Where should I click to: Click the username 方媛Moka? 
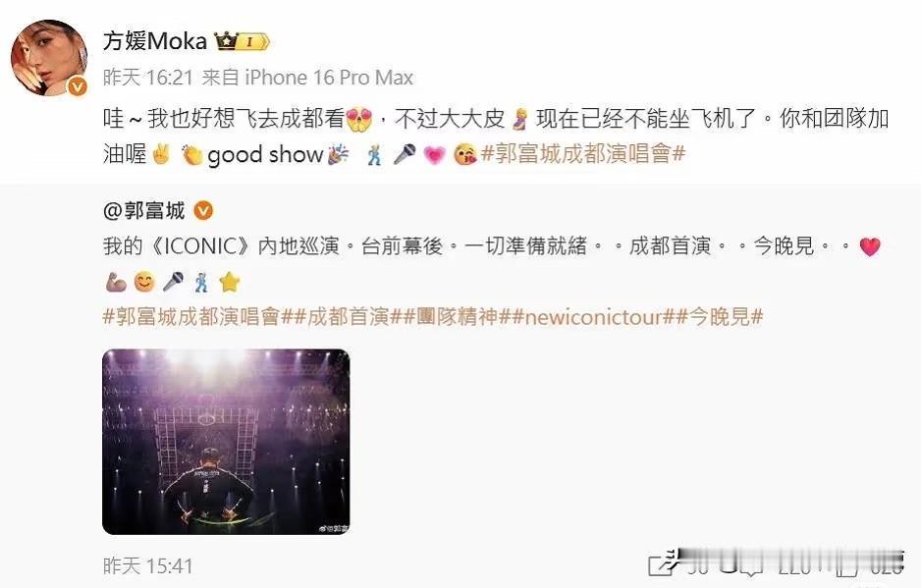point(155,41)
